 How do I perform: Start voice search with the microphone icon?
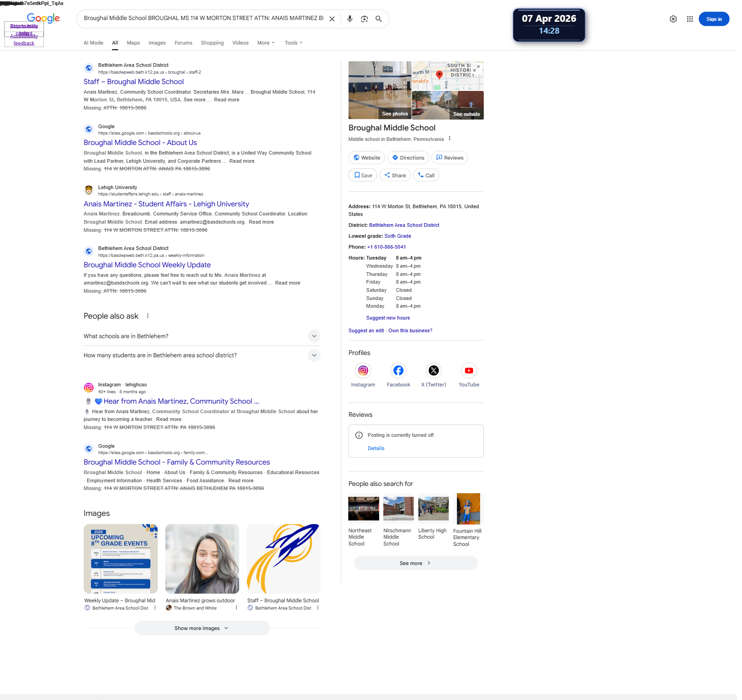(350, 19)
